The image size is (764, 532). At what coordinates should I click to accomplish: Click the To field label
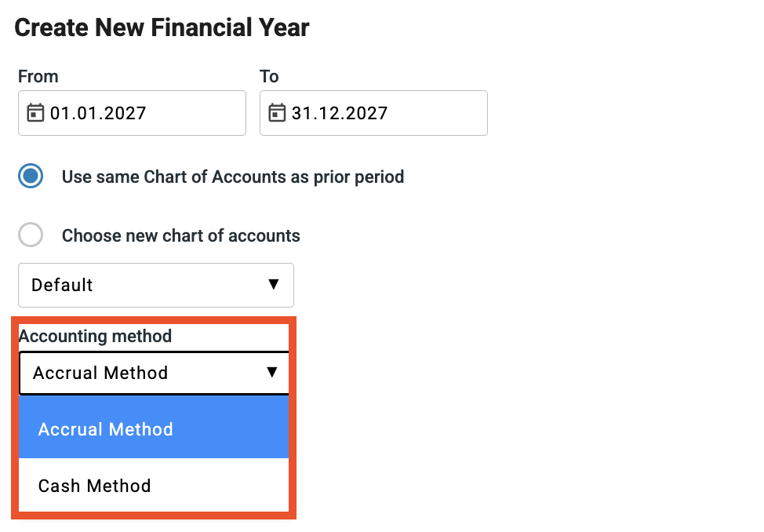pos(269,76)
